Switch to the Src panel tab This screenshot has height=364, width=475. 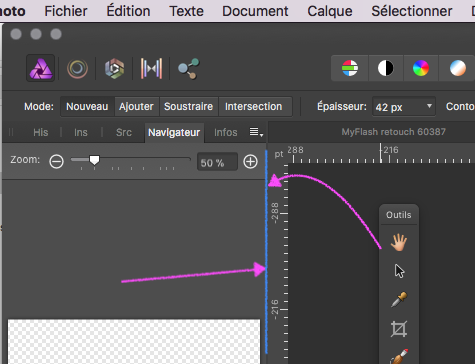coord(124,132)
